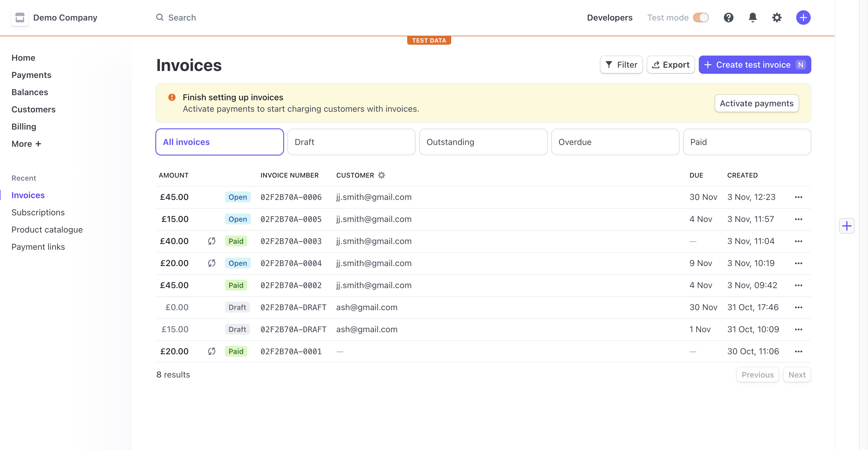
Task: Open the notifications bell
Action: click(x=752, y=18)
